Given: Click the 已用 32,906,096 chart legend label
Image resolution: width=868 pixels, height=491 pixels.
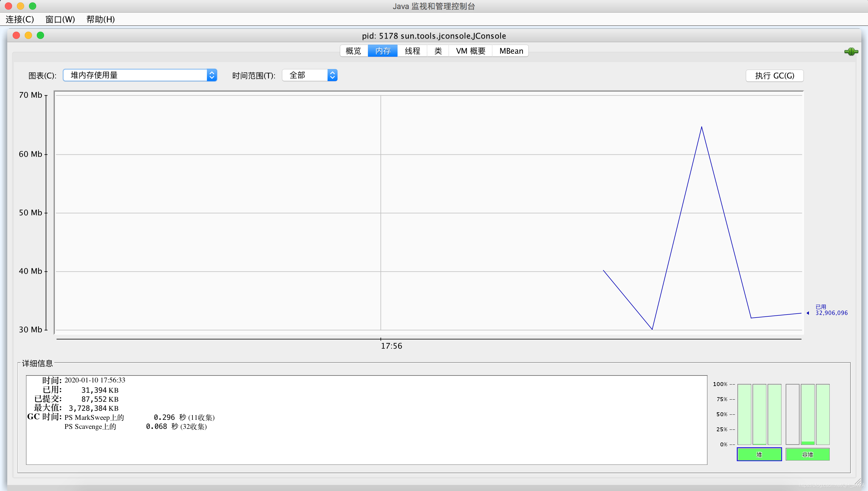Looking at the screenshot, I should coord(831,310).
